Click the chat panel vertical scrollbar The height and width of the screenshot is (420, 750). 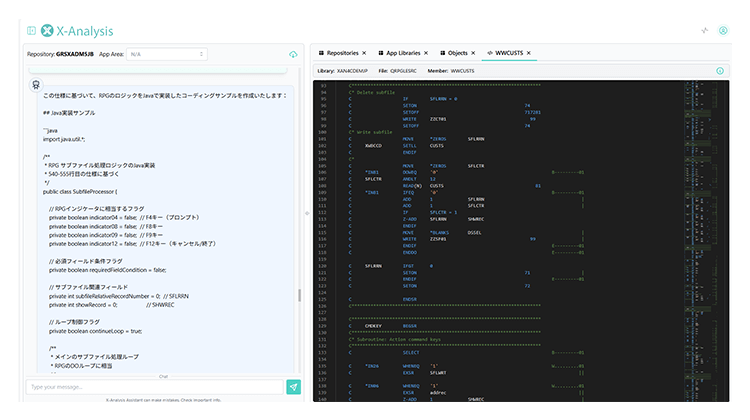pyautogui.click(x=299, y=297)
